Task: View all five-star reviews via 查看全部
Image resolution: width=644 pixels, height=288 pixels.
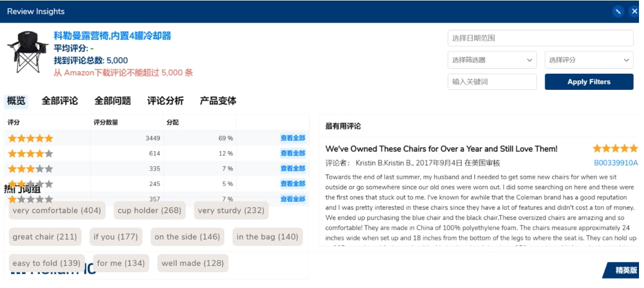Action: tap(292, 138)
